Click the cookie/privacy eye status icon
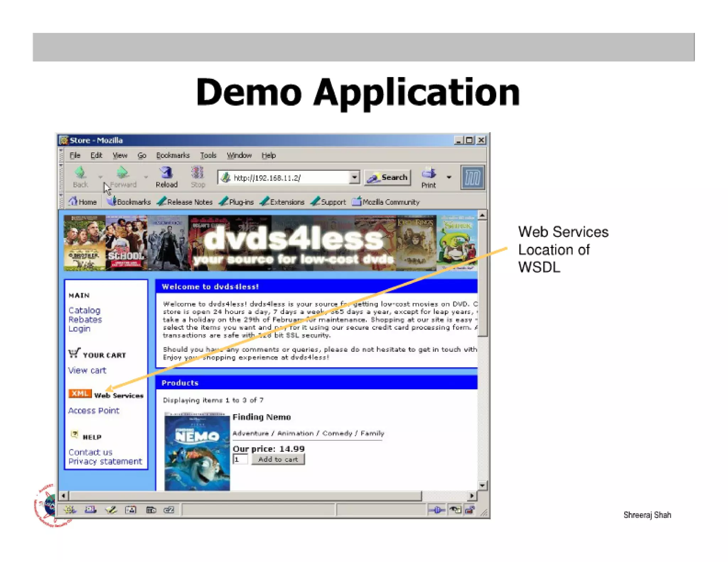Image resolution: width=728 pixels, height=562 pixels. pos(455,510)
